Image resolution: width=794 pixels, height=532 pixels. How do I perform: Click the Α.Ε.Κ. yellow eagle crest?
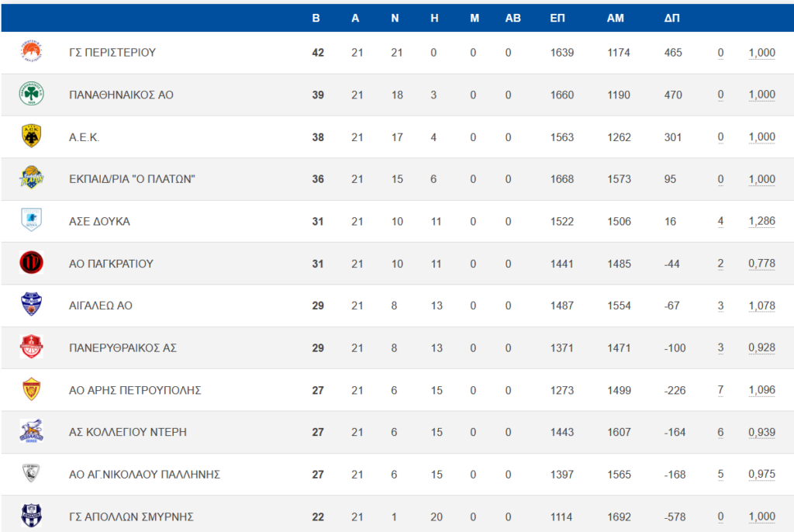(x=31, y=136)
